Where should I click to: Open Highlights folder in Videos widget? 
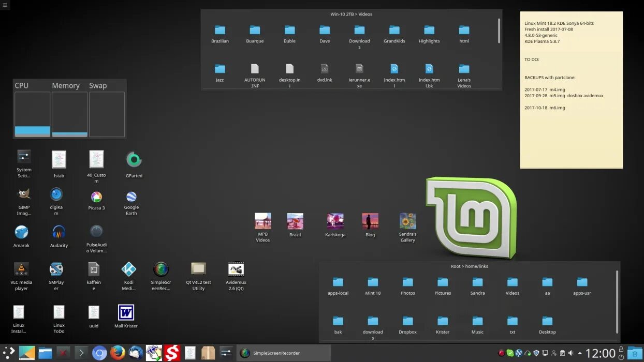click(x=429, y=35)
